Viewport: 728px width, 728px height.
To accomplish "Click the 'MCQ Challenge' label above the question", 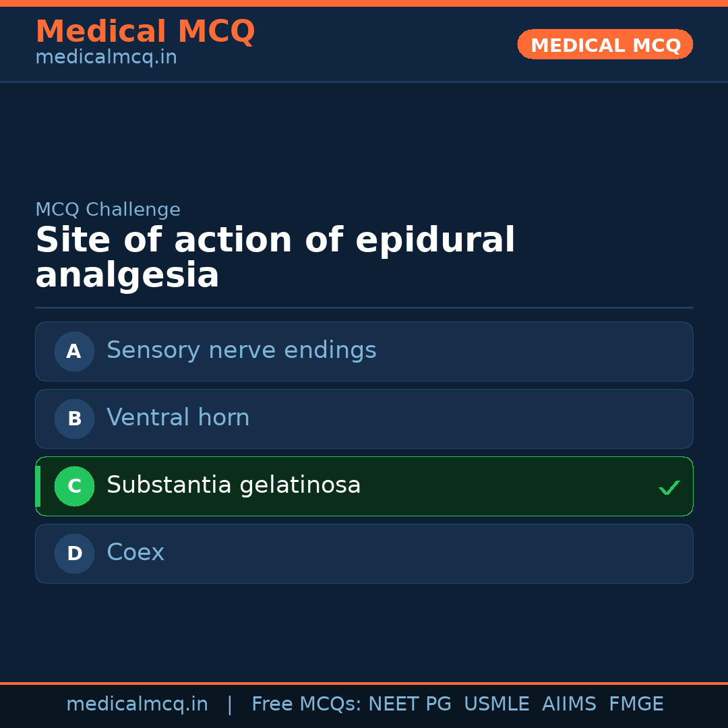I will click(x=108, y=210).
